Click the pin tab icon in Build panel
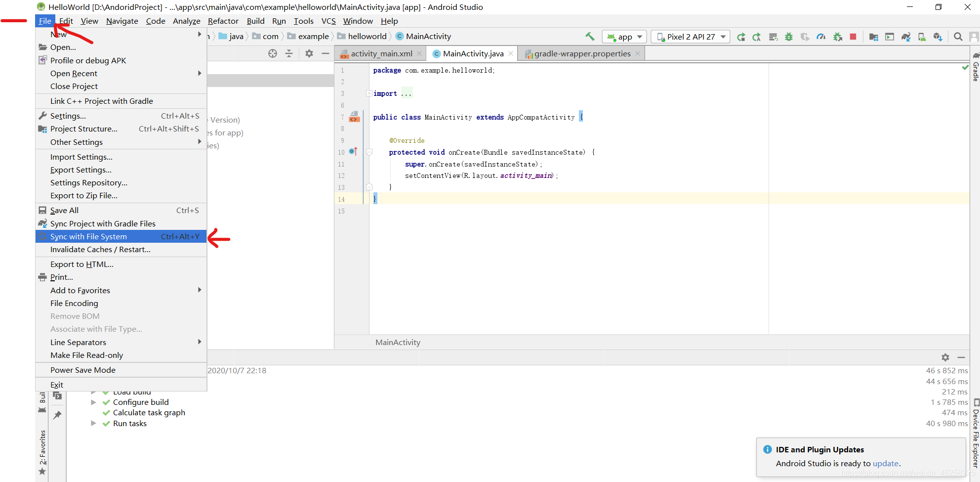Image resolution: width=980 pixels, height=482 pixels. pyautogui.click(x=57, y=415)
